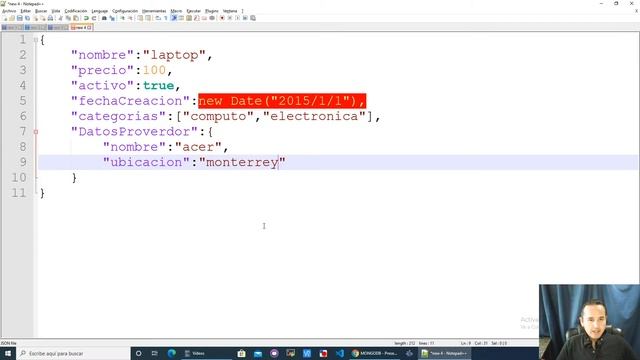The height and width of the screenshot is (360, 640).
Task: Click the Find toolbar icon
Action: [x=104, y=18]
